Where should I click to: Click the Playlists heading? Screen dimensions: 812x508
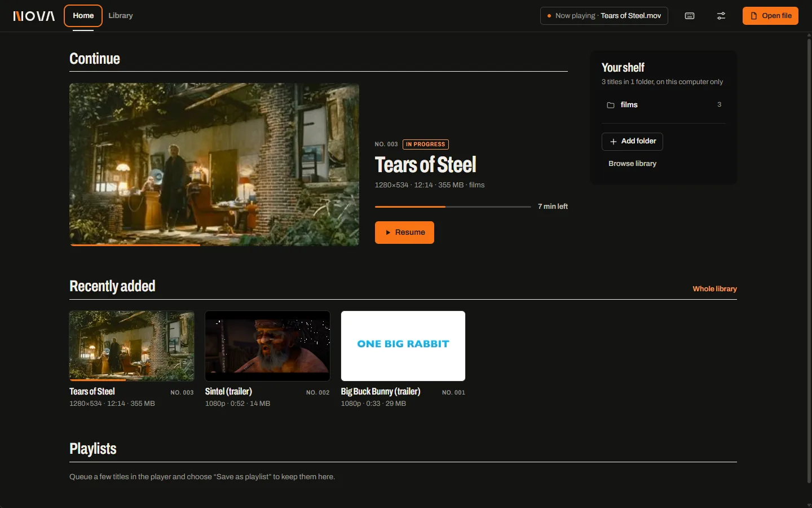(x=93, y=449)
